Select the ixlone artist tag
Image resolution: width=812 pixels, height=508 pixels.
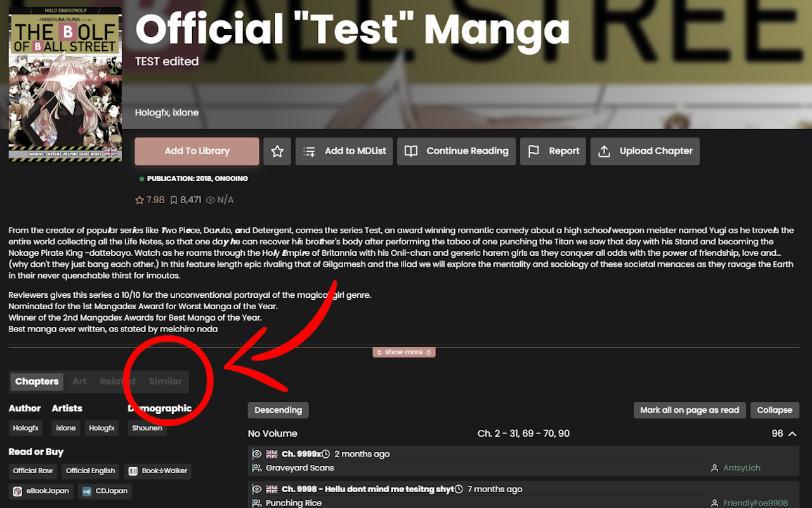tap(66, 428)
